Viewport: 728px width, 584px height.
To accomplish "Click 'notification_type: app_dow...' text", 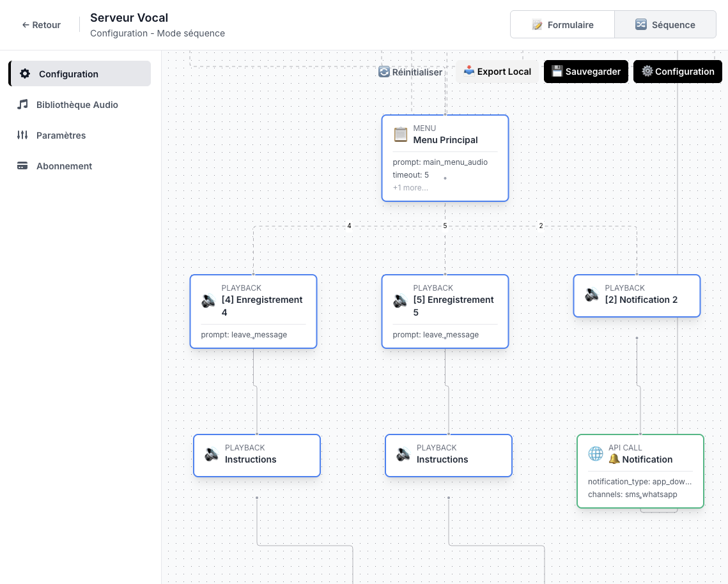I will point(640,481).
